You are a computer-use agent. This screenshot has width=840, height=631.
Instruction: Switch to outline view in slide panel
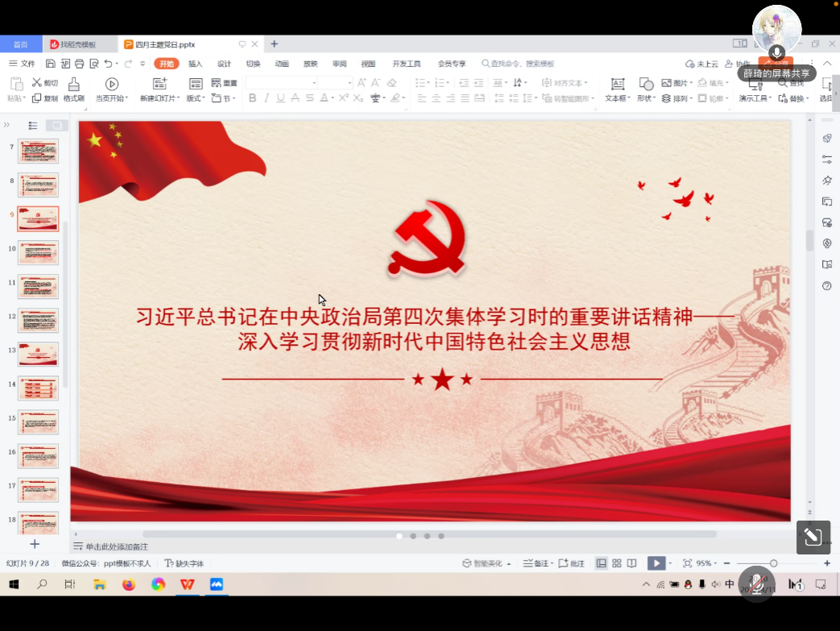click(x=33, y=125)
